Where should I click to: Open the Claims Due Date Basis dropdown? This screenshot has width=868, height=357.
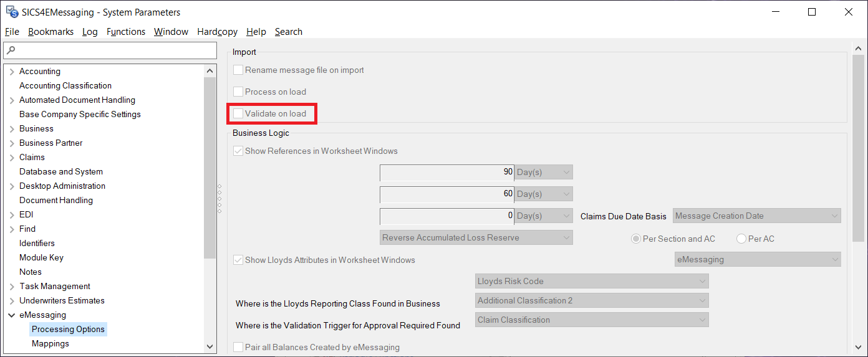tap(757, 216)
